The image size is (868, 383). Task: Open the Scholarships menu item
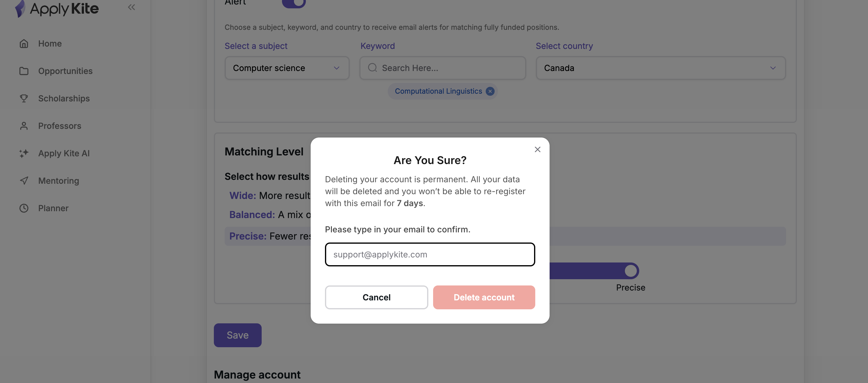64,98
